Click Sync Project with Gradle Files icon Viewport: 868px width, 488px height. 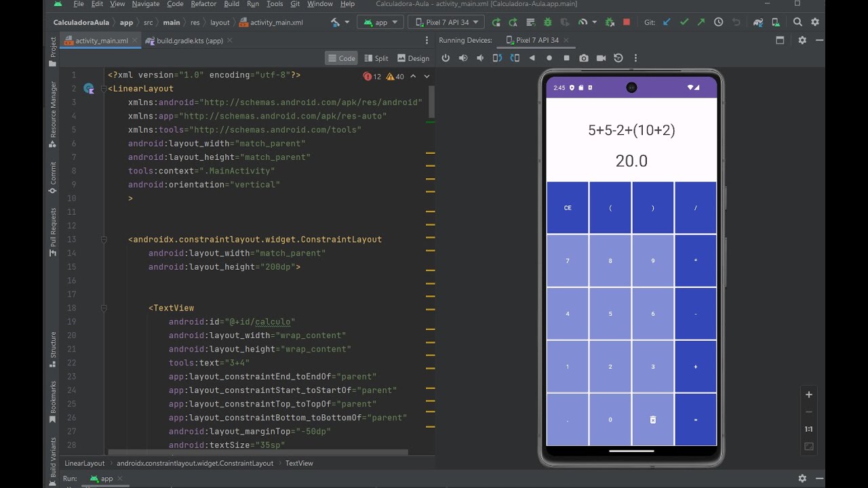tap(757, 22)
